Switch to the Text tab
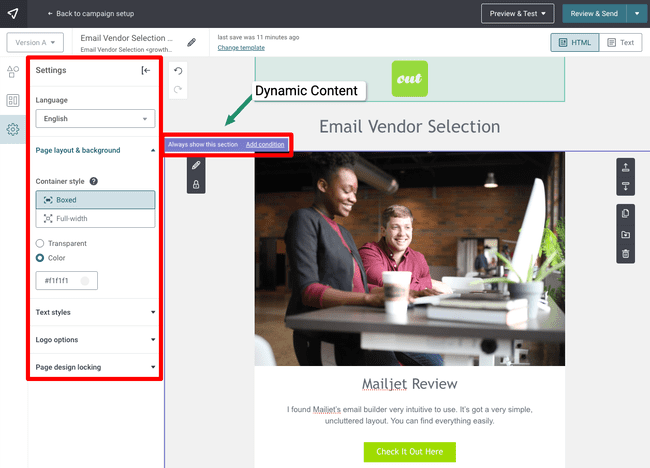The width and height of the screenshot is (650, 468). (x=621, y=42)
